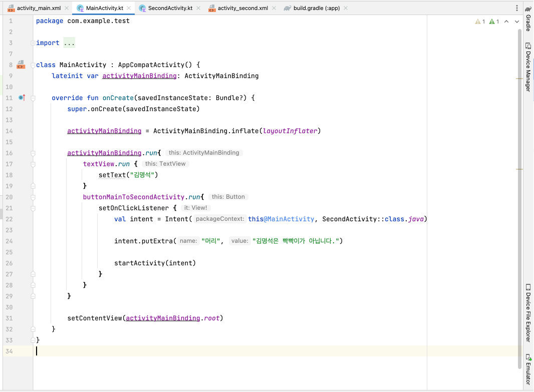The width and height of the screenshot is (534, 392).
Task: Click 'onCreate' function name on line 11
Action: [118, 98]
